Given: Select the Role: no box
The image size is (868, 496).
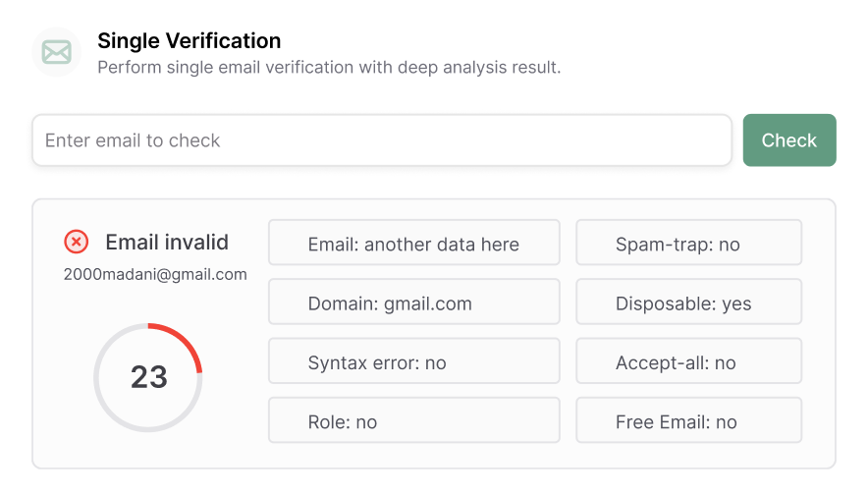Looking at the screenshot, I should pyautogui.click(x=414, y=420).
